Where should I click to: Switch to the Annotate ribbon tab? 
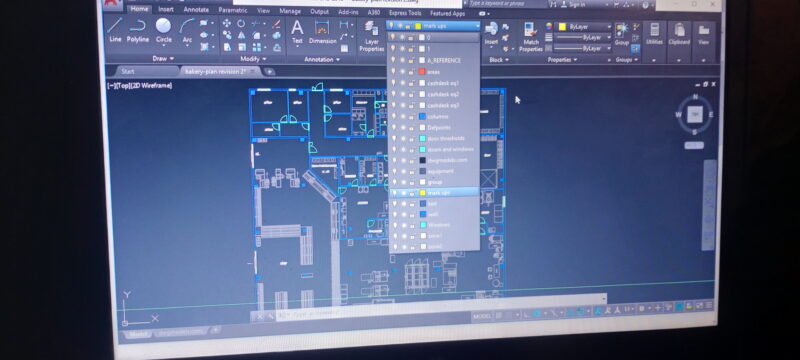[x=196, y=10]
